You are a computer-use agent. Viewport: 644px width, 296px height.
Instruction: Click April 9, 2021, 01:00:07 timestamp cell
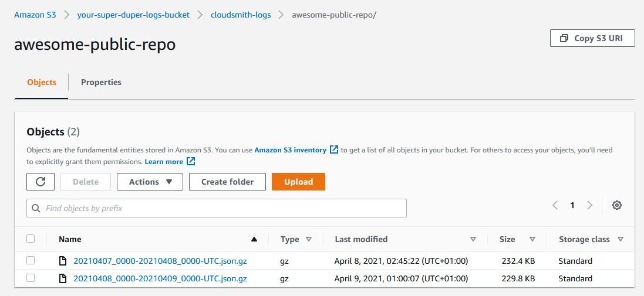402,278
